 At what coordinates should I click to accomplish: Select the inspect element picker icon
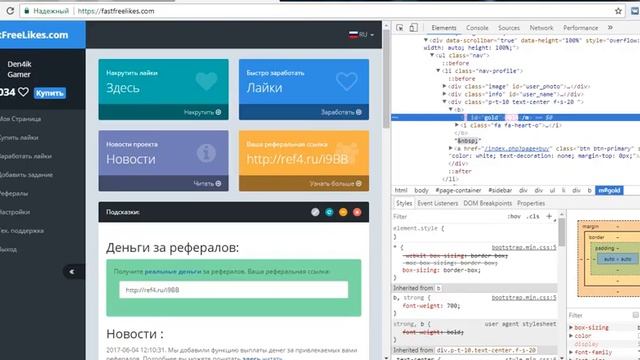(400, 28)
